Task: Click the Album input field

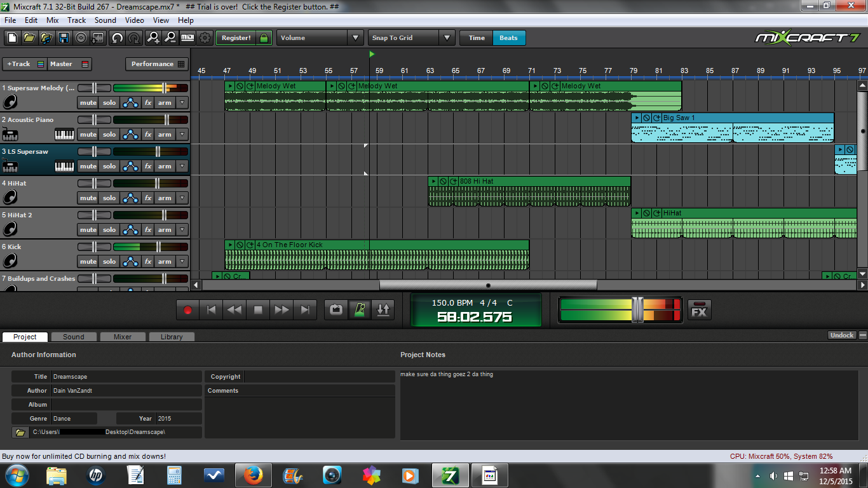Action: [x=126, y=405]
